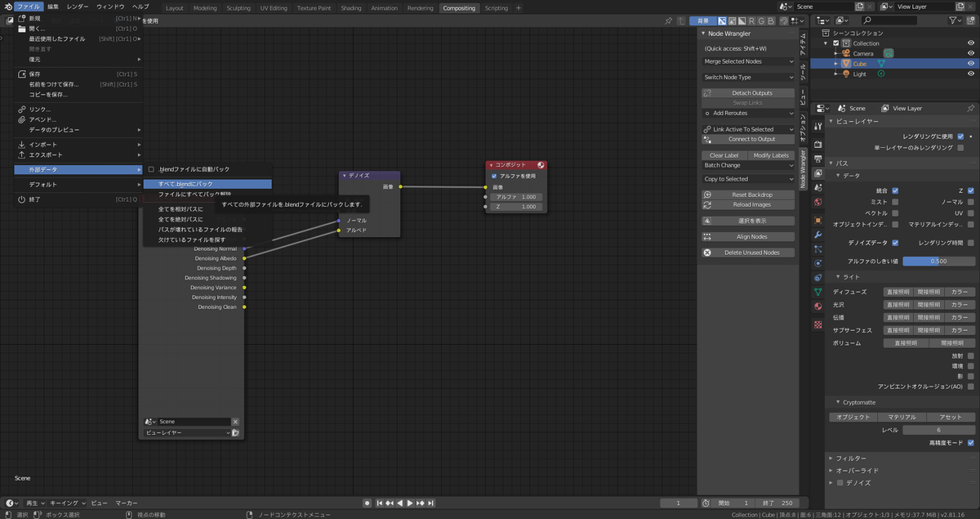Click the parent node tree up-arrow icon
Image resolution: width=980 pixels, height=519 pixels.
click(679, 20)
